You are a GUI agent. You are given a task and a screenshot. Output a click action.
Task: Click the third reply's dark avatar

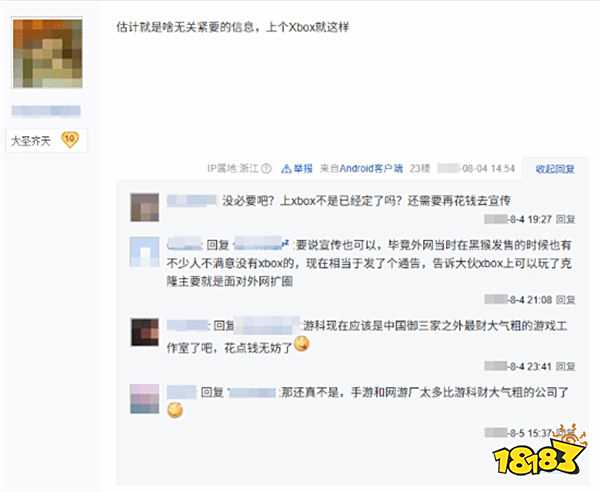[145, 332]
